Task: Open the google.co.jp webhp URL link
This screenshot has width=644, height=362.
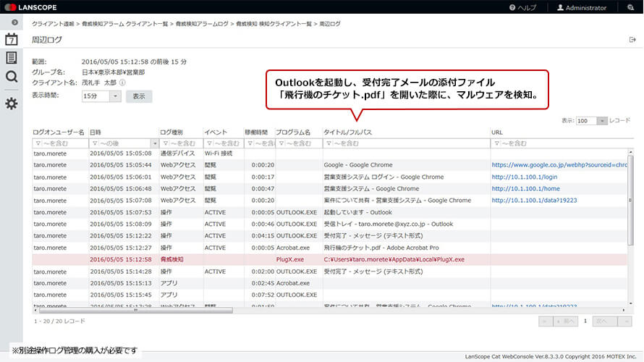Action: tap(559, 165)
